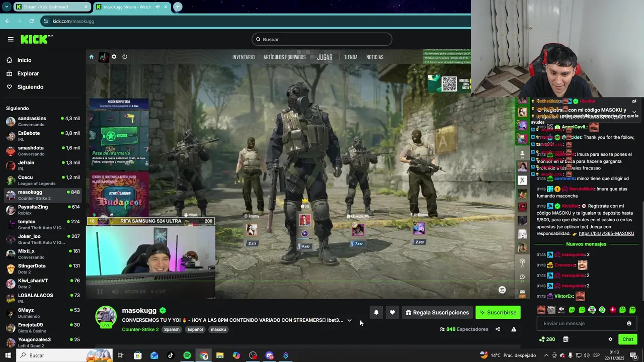The height and width of the screenshot is (362, 644).
Task: Send message with Chat button
Action: pyautogui.click(x=628, y=339)
